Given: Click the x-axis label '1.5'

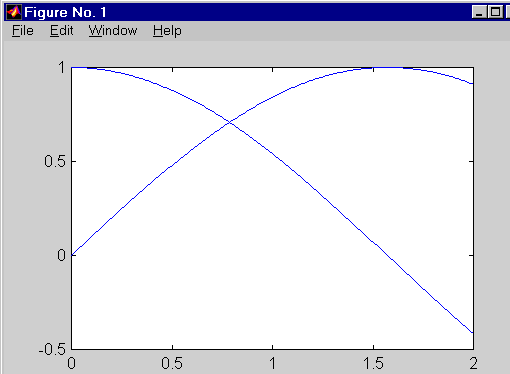Looking at the screenshot, I should (373, 363).
